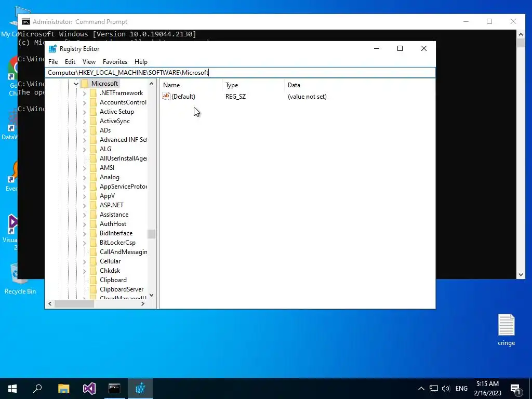
Task: Open File Explorer from the taskbar
Action: [x=63, y=389]
